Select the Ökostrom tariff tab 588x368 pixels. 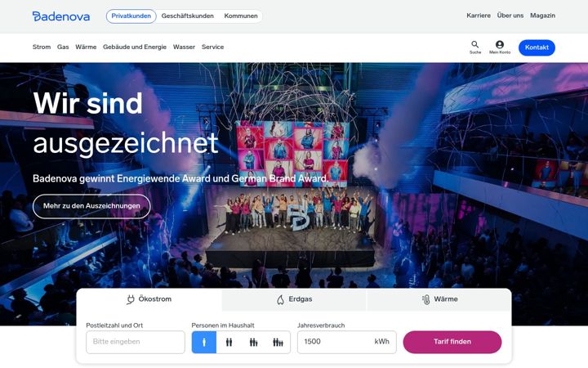point(149,299)
